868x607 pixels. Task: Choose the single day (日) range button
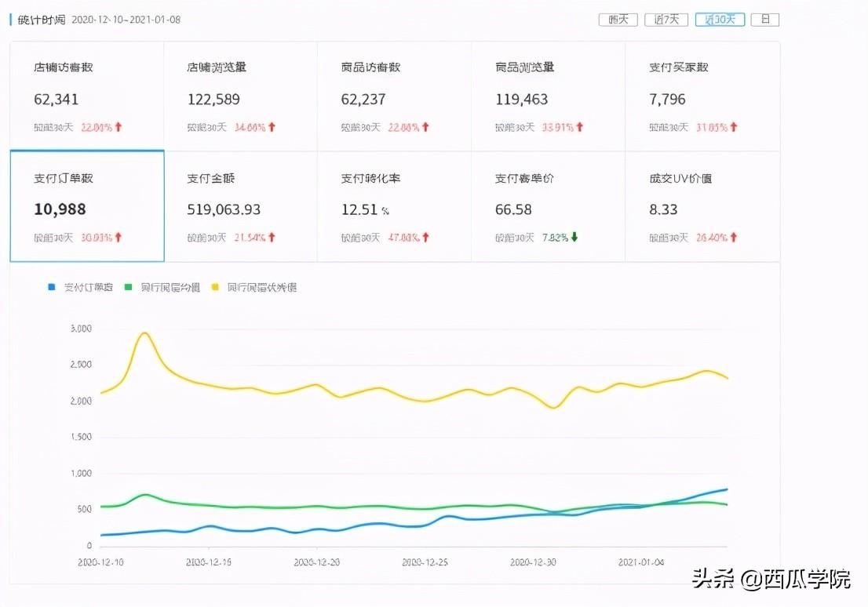pyautogui.click(x=765, y=20)
